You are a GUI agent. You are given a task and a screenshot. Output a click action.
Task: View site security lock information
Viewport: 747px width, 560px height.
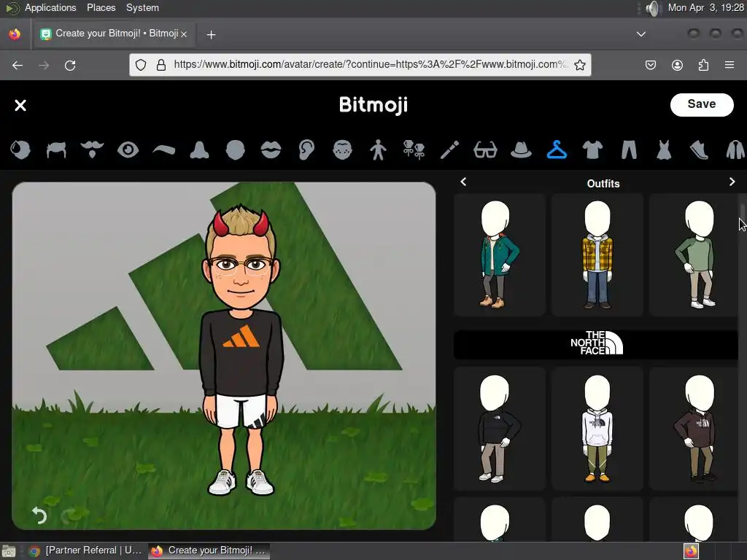pyautogui.click(x=161, y=65)
